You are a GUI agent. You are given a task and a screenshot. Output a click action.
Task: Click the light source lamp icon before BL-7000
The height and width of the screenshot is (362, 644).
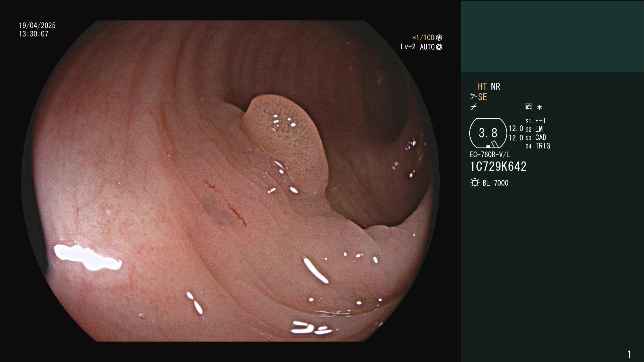475,183
